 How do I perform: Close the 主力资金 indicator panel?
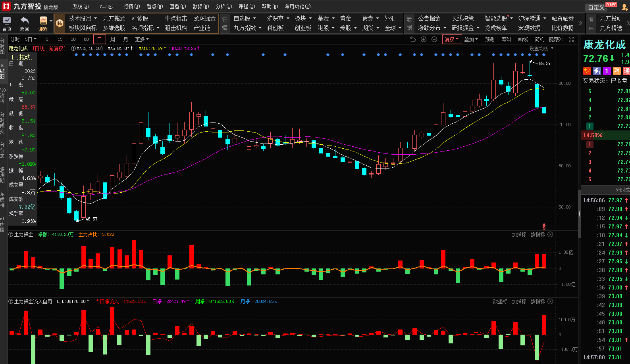tap(550, 234)
